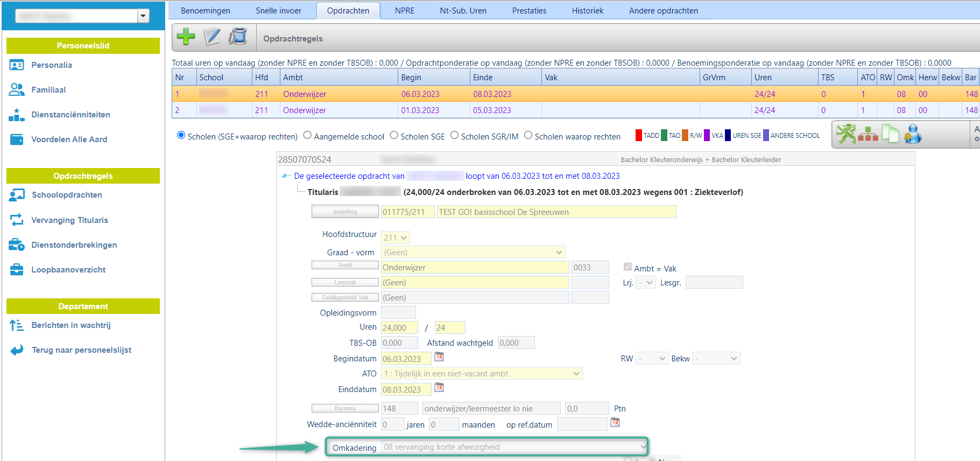980x461 pixels.
Task: Go to Loopbaanoverzicht in the sidebar
Action: [x=68, y=270]
